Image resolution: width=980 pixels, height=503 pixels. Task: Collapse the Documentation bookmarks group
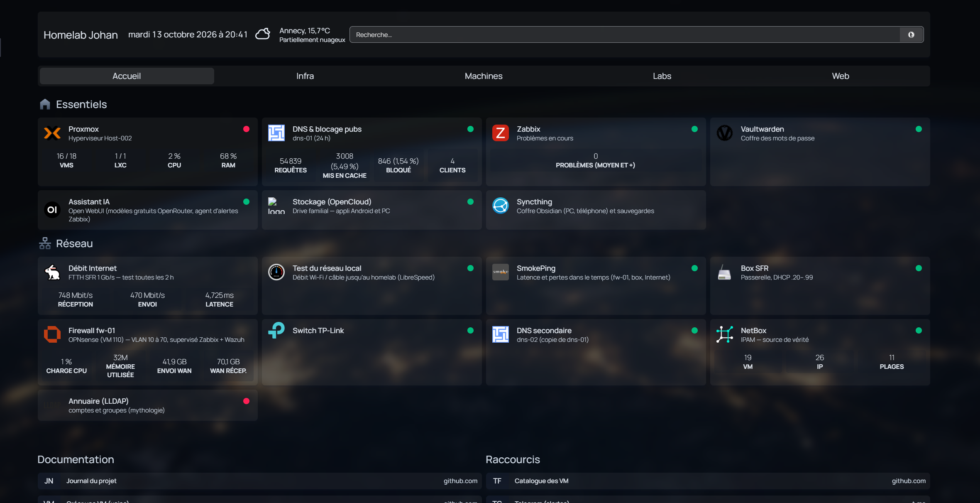[76, 459]
